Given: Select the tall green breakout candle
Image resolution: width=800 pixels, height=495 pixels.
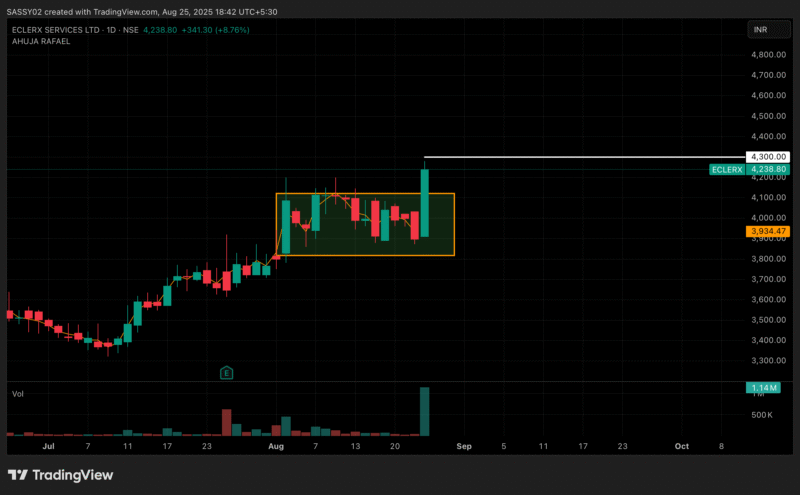Looking at the screenshot, I should 425,202.
